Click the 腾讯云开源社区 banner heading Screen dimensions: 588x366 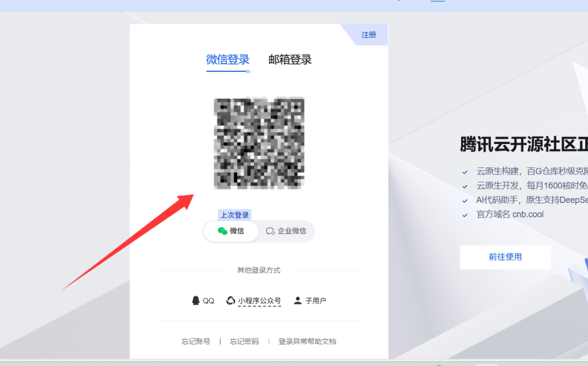(523, 144)
